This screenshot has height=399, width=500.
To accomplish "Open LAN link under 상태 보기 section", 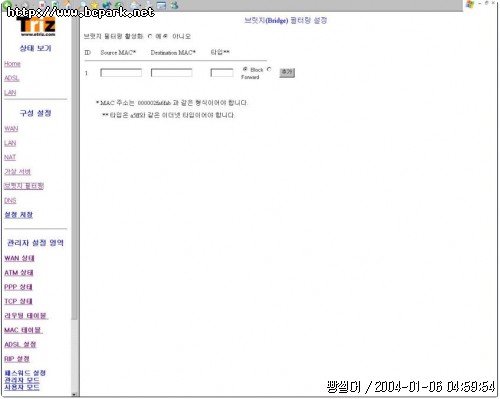I will pos(10,93).
